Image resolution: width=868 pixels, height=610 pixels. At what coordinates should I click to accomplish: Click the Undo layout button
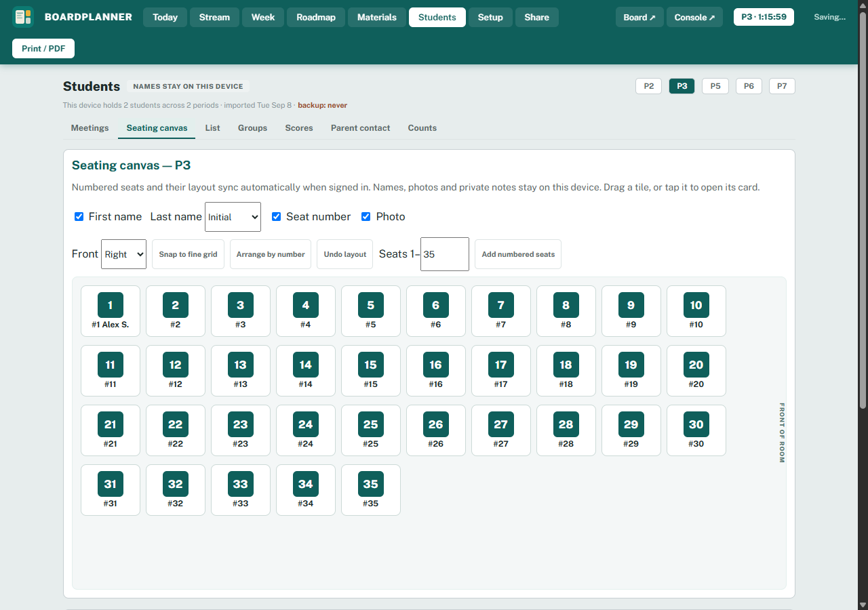344,254
